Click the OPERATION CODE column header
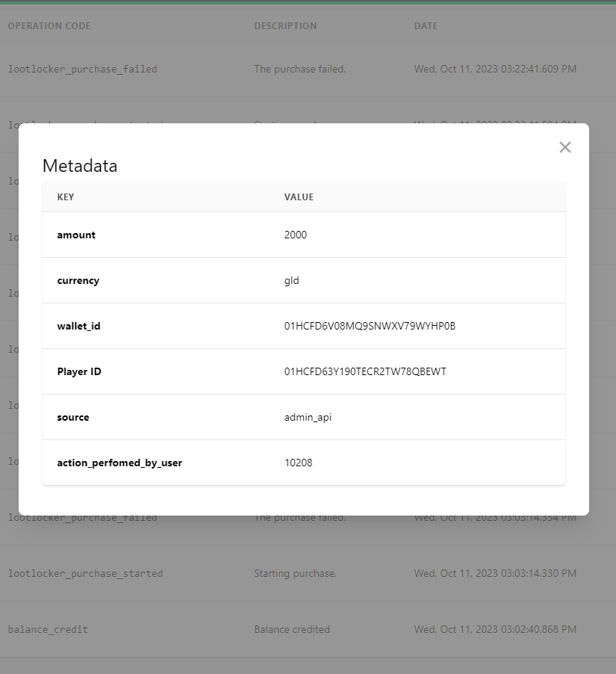The width and height of the screenshot is (616, 674). (x=49, y=26)
